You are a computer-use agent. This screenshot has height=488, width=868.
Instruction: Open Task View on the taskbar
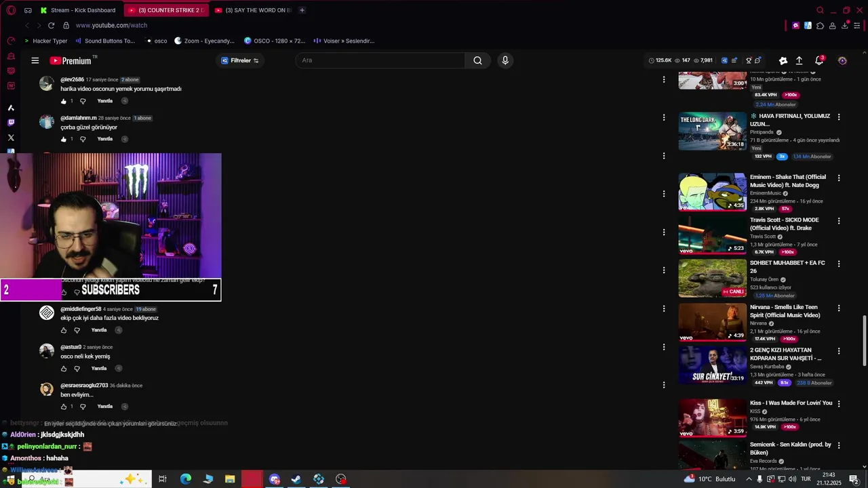163,479
